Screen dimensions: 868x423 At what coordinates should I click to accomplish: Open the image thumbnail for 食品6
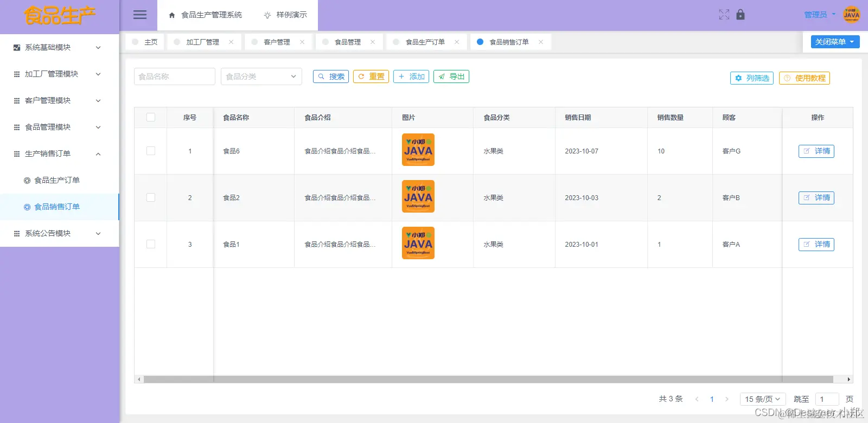418,150
